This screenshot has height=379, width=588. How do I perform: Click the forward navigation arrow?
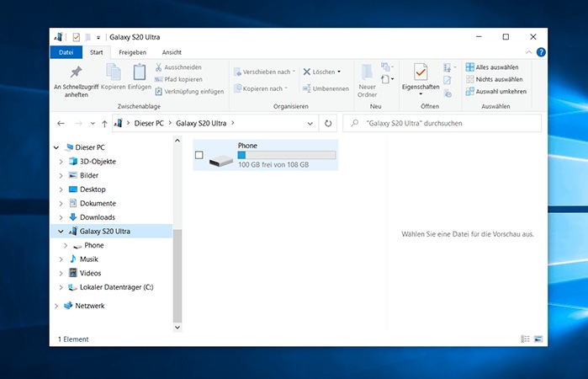click(78, 123)
